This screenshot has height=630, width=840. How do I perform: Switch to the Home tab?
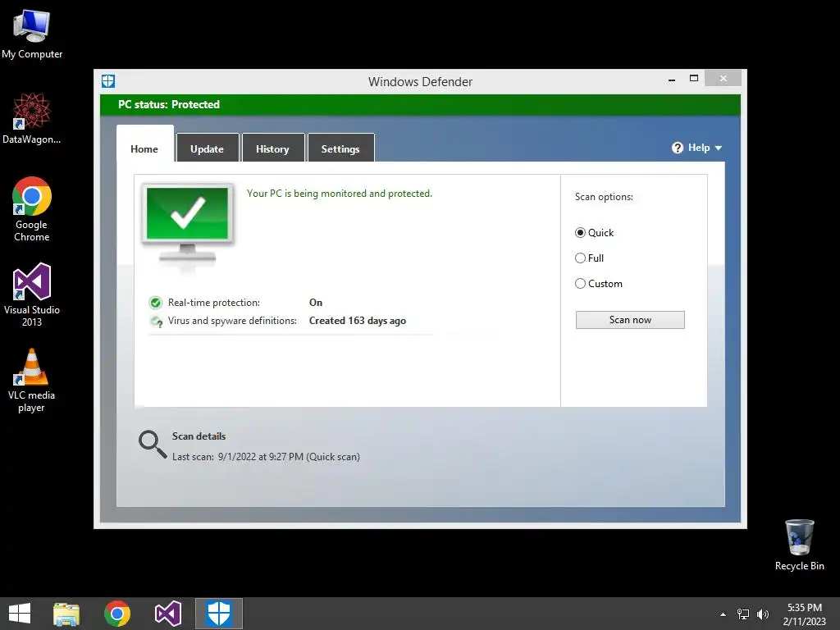click(x=144, y=144)
